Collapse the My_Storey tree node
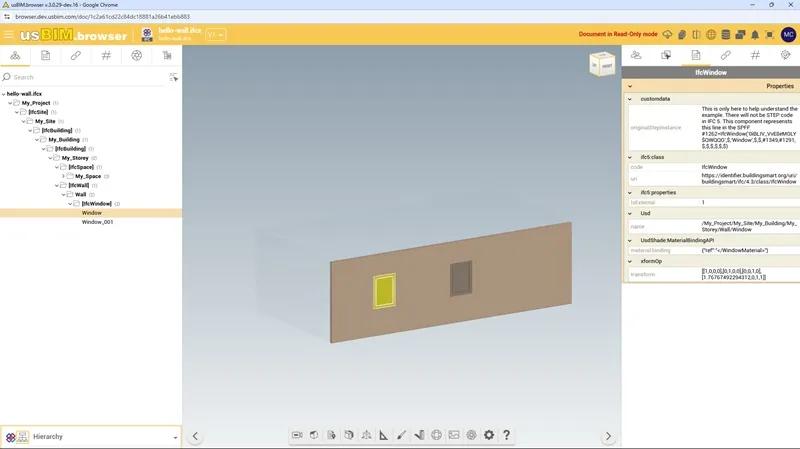The height and width of the screenshot is (449, 800). pyautogui.click(x=50, y=158)
